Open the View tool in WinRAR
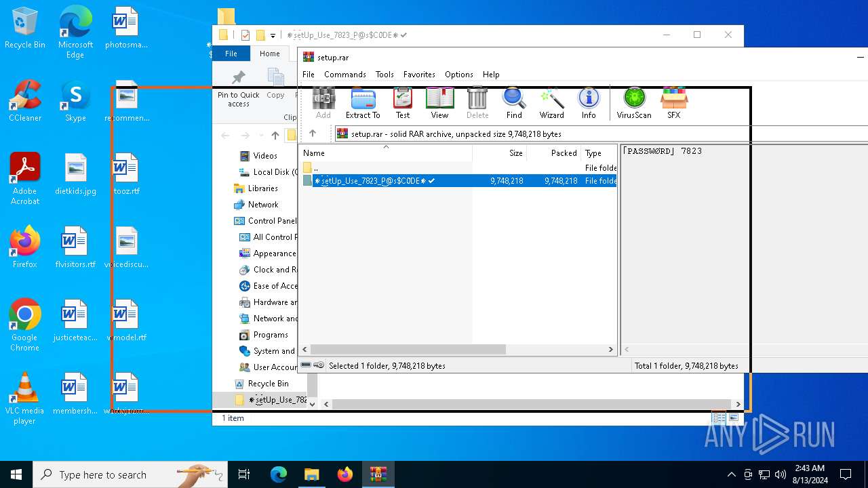This screenshot has width=868, height=488. click(x=439, y=103)
